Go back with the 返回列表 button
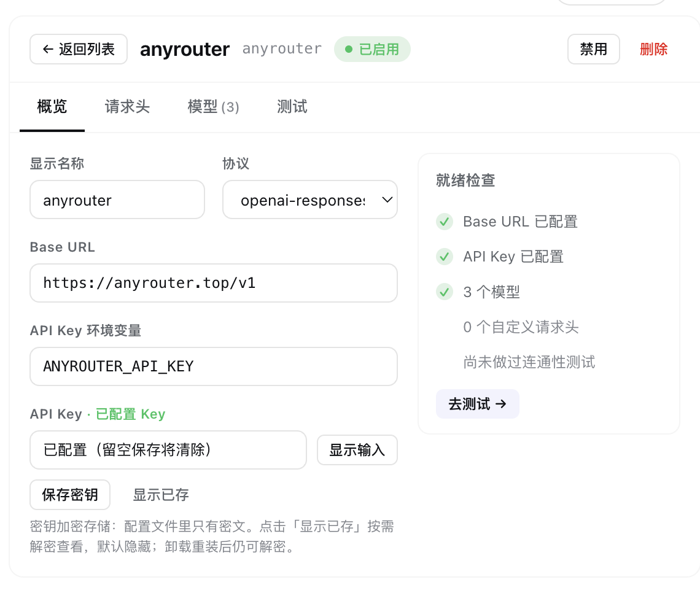700x604 pixels. pyautogui.click(x=79, y=49)
